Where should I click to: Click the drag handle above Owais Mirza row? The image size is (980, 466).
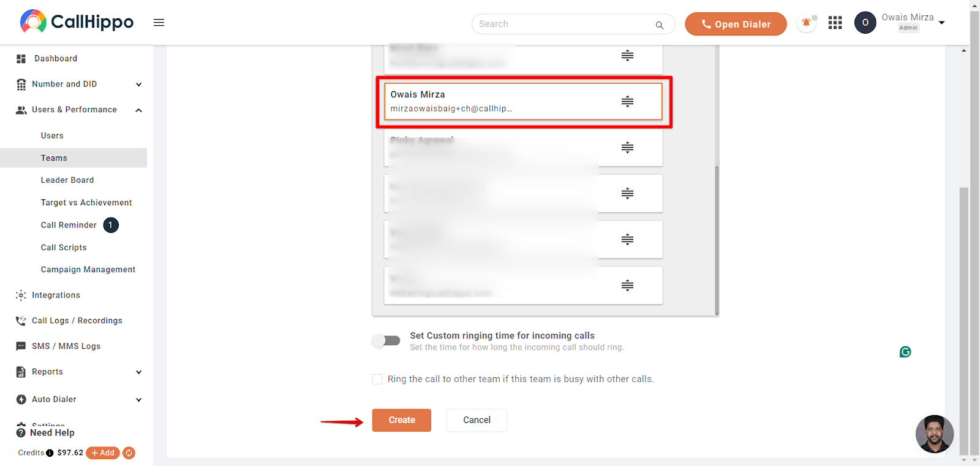(627, 56)
